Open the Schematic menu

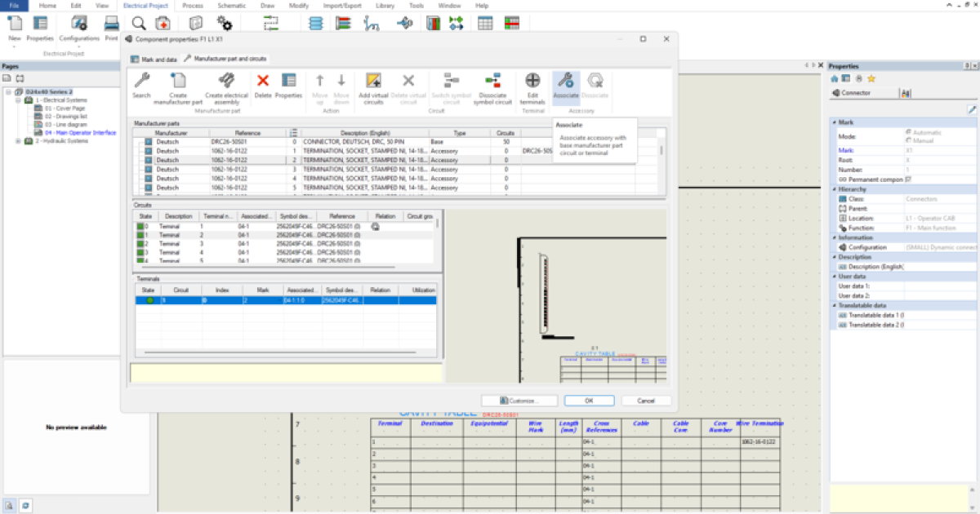pyautogui.click(x=231, y=6)
